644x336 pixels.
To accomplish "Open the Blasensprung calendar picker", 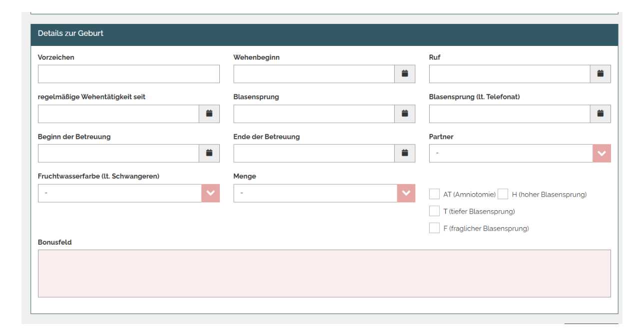I will coord(405,114).
